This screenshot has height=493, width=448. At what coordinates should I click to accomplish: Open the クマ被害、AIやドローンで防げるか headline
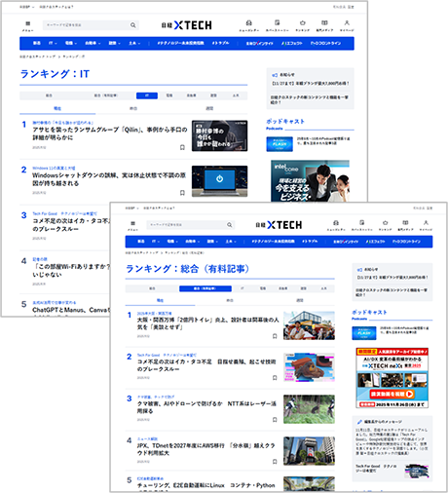pyautogui.click(x=206, y=407)
